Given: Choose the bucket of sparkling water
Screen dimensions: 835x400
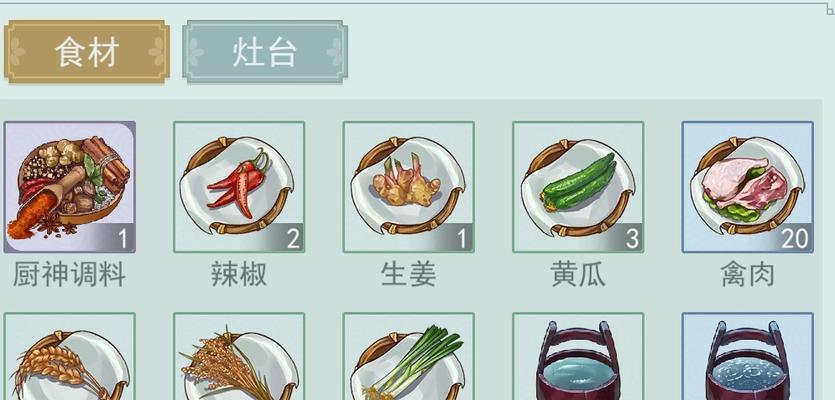Looking at the screenshot, I should tap(748, 356).
